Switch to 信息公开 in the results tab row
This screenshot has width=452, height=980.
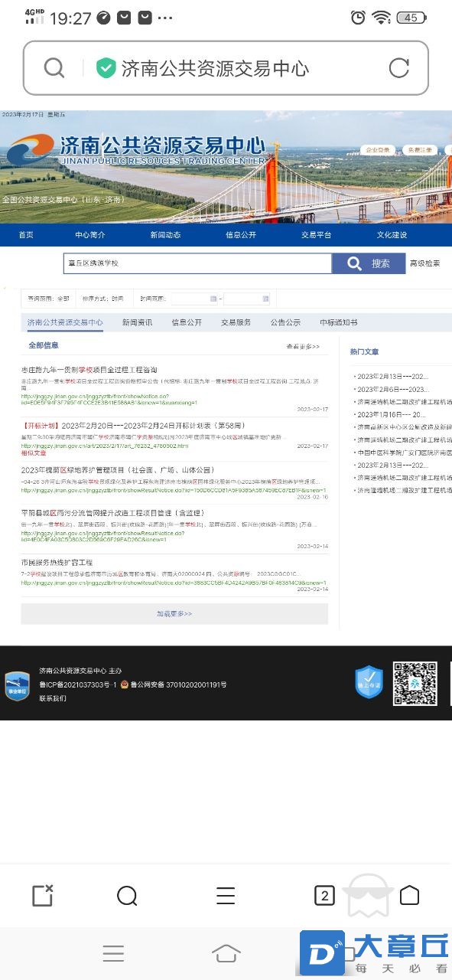pos(187,323)
